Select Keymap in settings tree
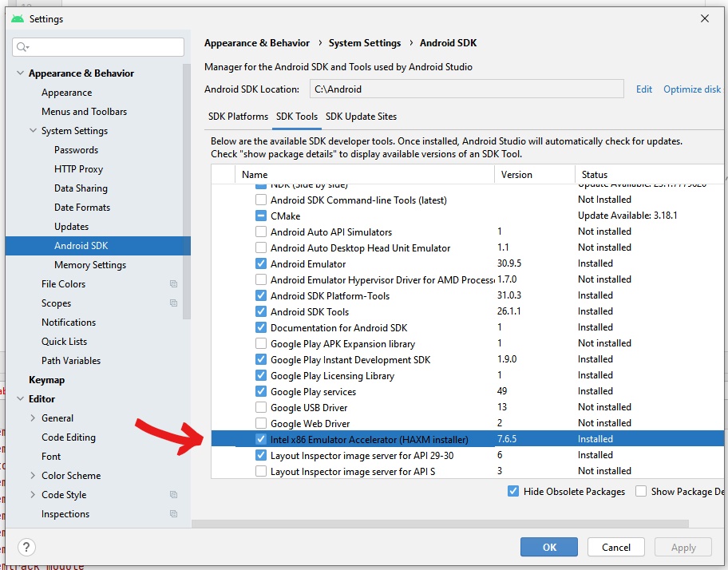728x570 pixels. click(x=46, y=380)
